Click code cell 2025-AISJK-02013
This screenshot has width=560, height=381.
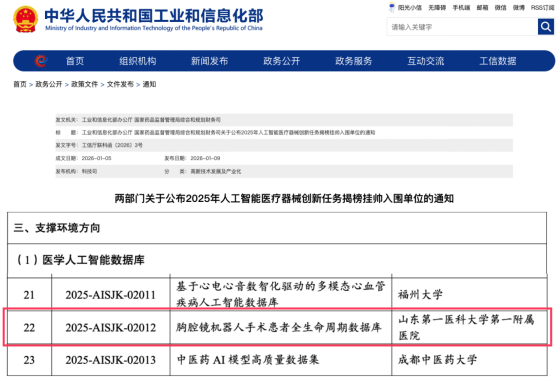tap(110, 360)
